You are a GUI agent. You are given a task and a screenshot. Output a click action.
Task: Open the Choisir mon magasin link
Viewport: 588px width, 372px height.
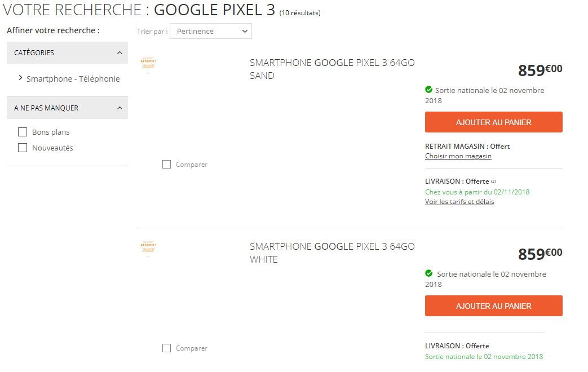[458, 156]
